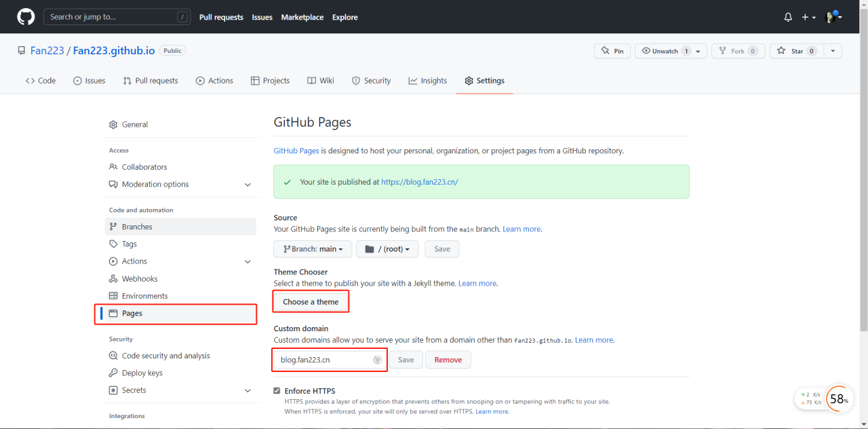Go to Branches settings
Image resolution: width=868 pixels, height=429 pixels.
137,227
